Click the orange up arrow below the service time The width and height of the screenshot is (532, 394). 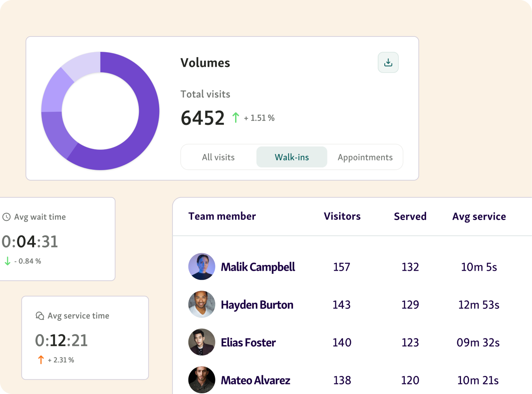pyautogui.click(x=41, y=359)
